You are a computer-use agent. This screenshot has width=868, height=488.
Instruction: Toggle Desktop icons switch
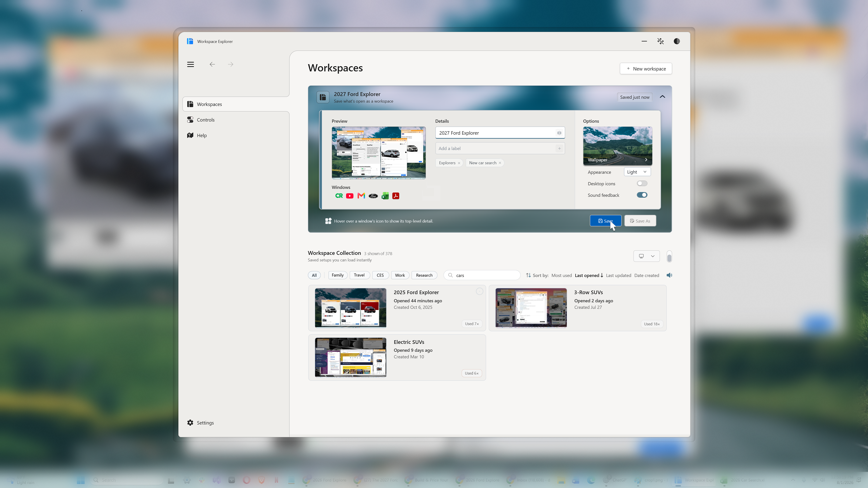coord(642,183)
